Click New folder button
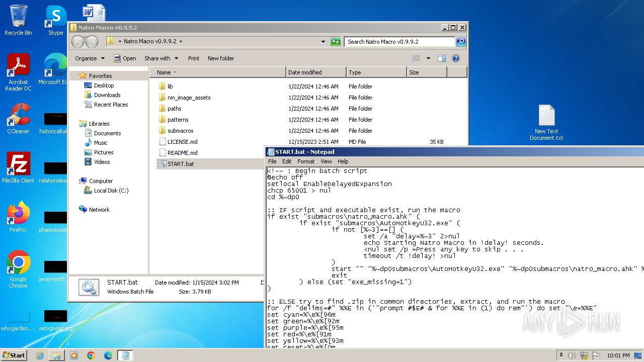Screen dimensions: 644x362 (221, 58)
